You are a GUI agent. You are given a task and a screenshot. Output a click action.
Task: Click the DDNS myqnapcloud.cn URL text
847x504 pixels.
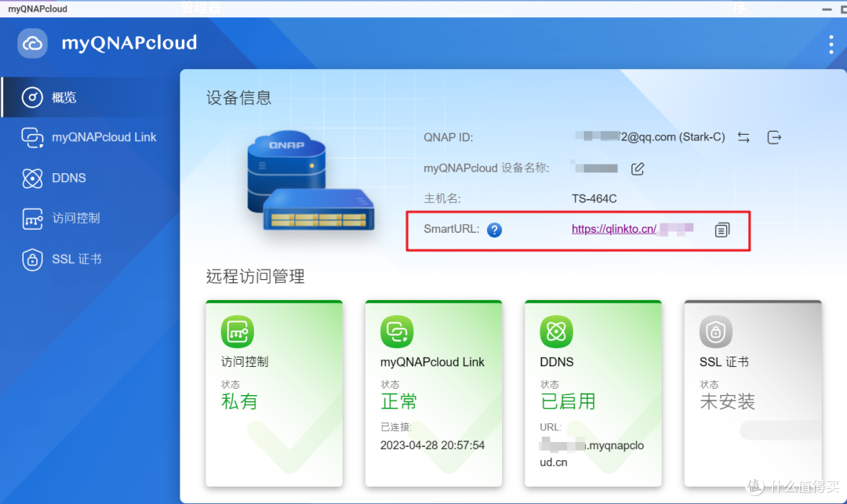591,454
